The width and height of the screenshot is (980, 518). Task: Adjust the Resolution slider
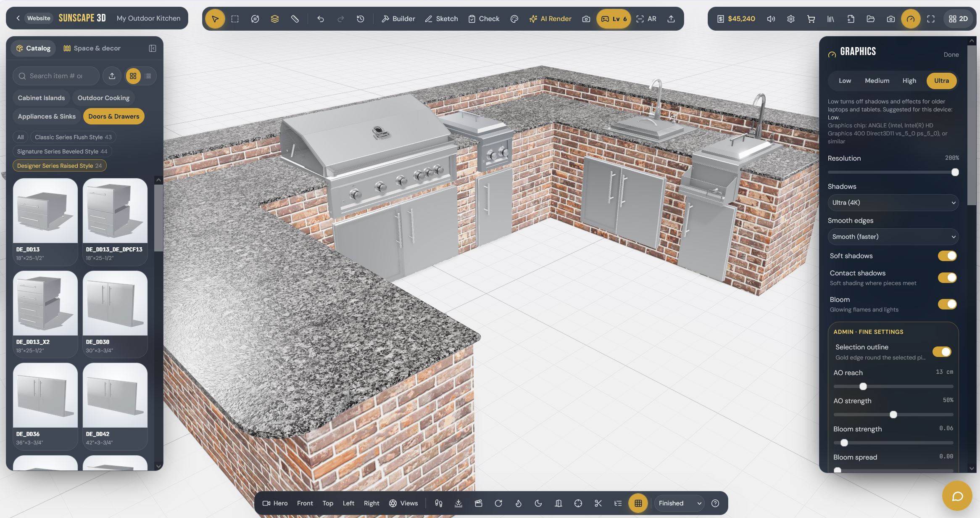point(893,172)
